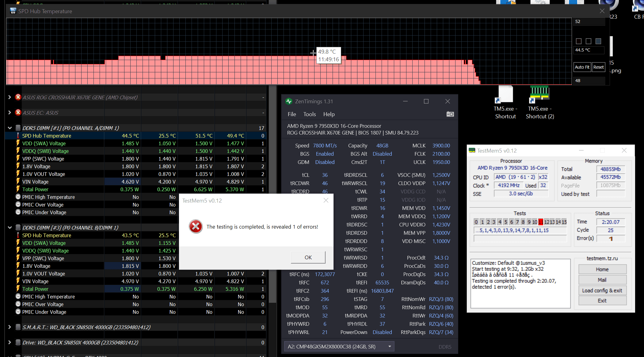Click Auto Fit in the graph window
Screen dimensions: 644x357
(582, 67)
